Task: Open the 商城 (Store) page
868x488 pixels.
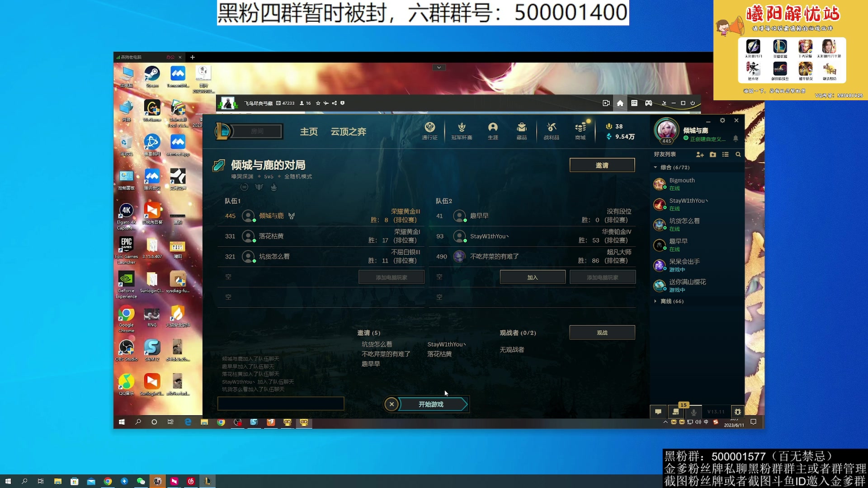Action: click(580, 131)
